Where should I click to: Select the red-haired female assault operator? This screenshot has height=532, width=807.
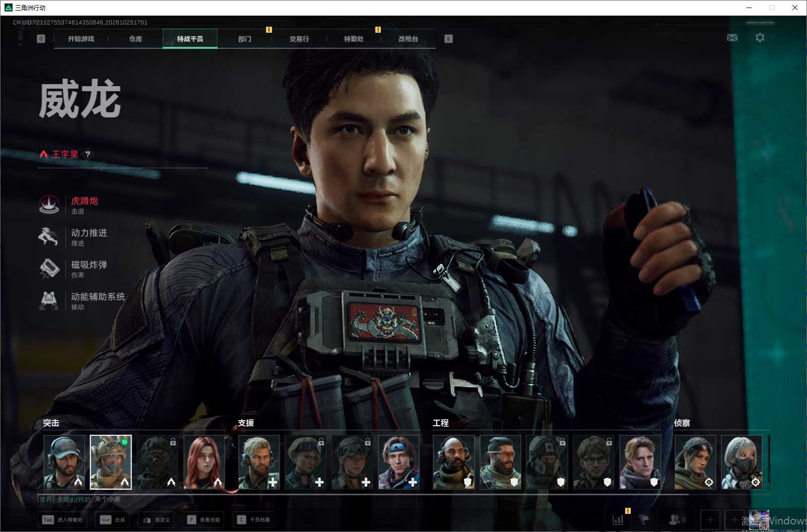point(204,462)
